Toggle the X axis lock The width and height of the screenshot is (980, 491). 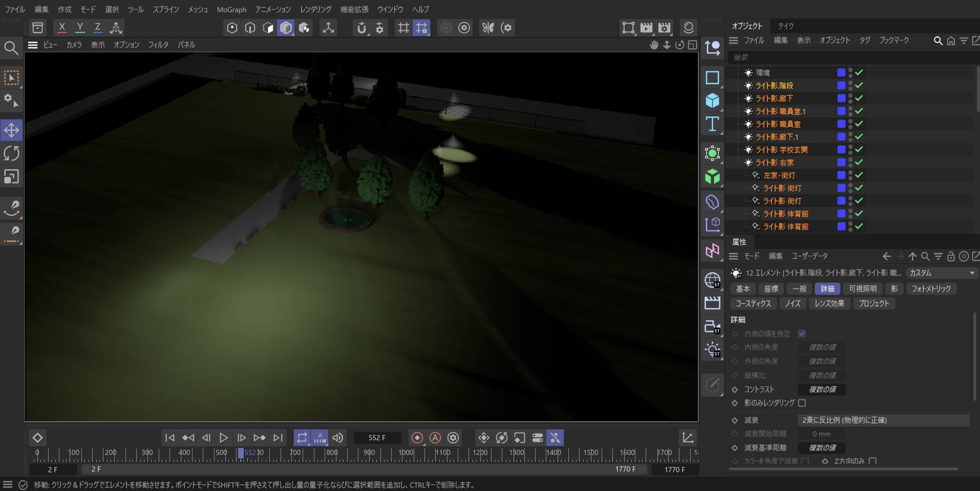tap(62, 28)
